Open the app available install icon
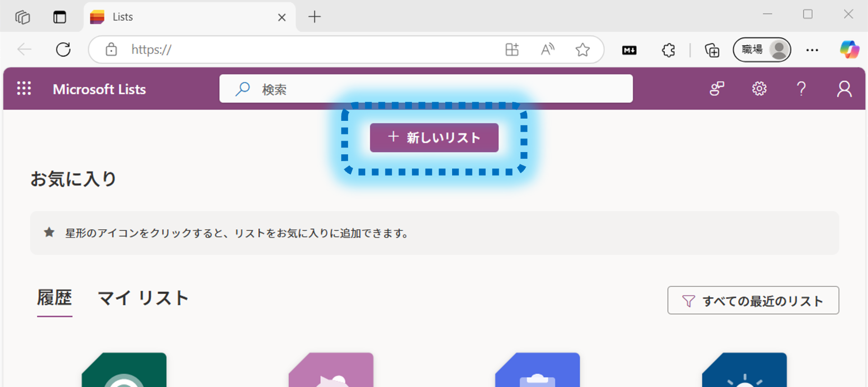Screen dimensions: 868x387 tap(512, 49)
